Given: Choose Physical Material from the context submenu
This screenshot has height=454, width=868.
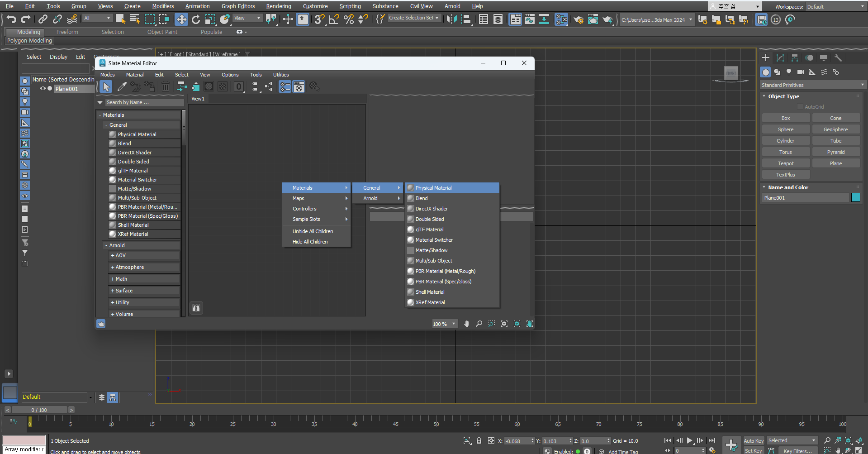Looking at the screenshot, I should (x=433, y=188).
